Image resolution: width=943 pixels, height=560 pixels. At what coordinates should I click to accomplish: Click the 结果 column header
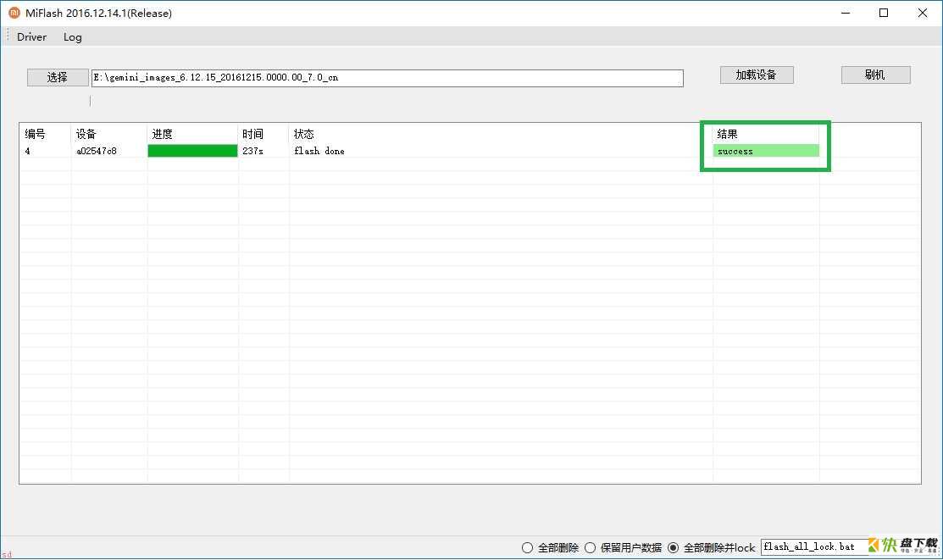pos(727,134)
